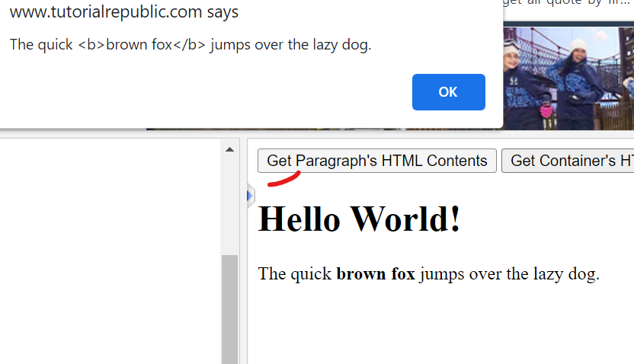Click the blue OK button in the alert
Image resolution: width=634 pixels, height=364 pixels.
(x=448, y=92)
